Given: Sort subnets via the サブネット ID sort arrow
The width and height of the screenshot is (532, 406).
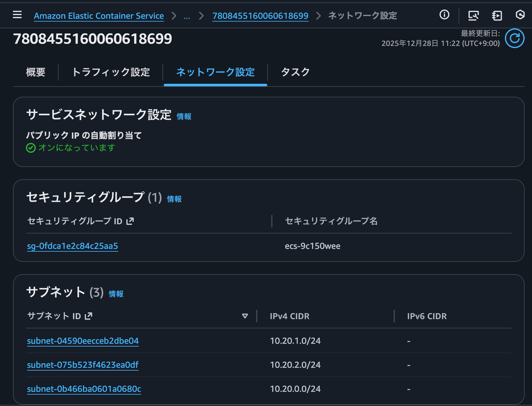Looking at the screenshot, I should pos(245,316).
